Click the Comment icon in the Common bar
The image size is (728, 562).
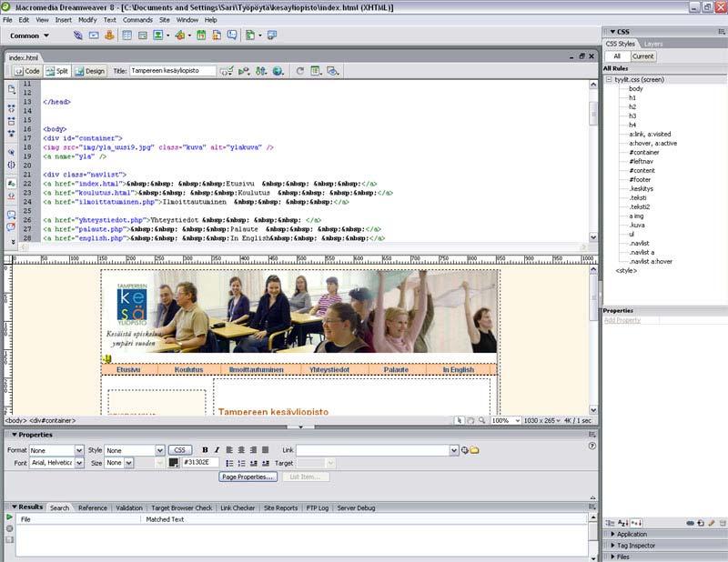pos(232,35)
